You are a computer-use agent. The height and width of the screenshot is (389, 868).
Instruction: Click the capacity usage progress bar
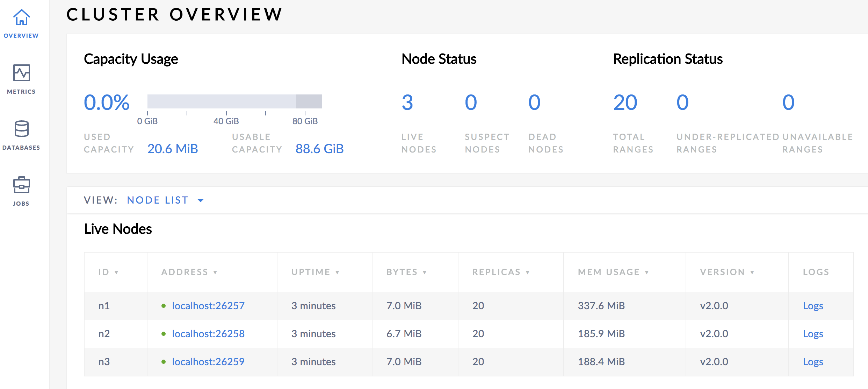point(234,101)
